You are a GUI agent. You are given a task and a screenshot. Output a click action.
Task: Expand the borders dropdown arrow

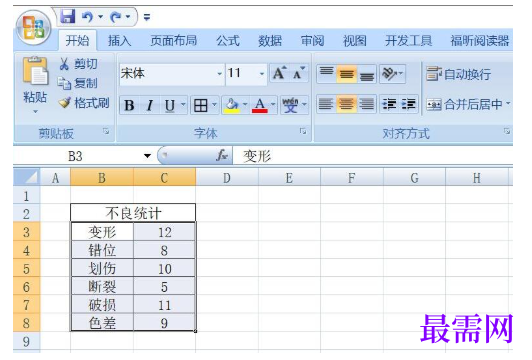(x=214, y=104)
